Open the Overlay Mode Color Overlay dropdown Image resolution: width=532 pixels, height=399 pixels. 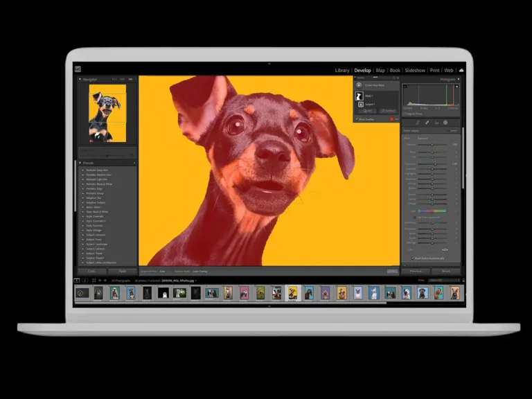(x=200, y=272)
